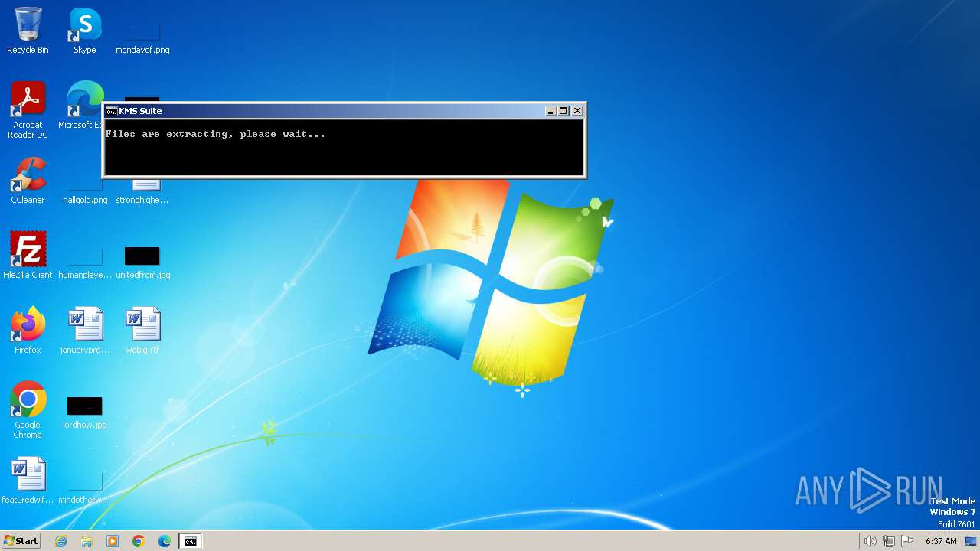The width and height of the screenshot is (980, 551).
Task: Switch to KMS Suite console taskbar button
Action: point(191,541)
